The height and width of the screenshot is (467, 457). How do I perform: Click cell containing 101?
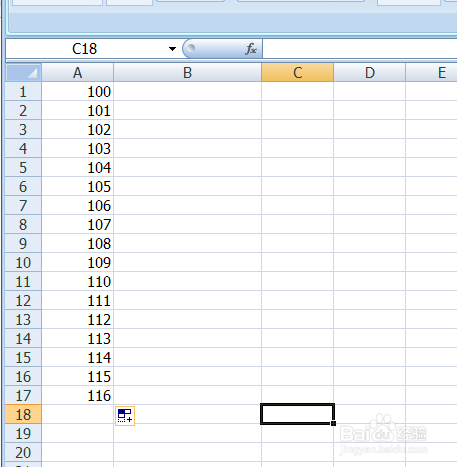pyautogui.click(x=77, y=110)
